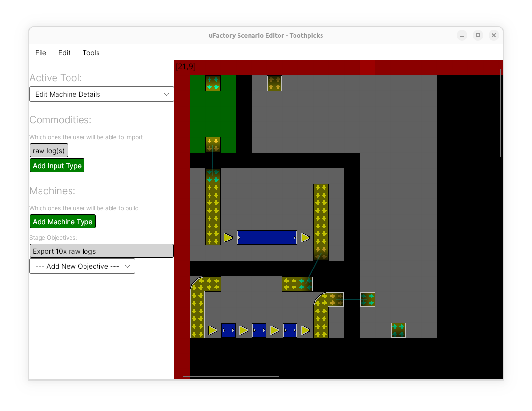Expand the Active Tool dropdown

[102, 94]
